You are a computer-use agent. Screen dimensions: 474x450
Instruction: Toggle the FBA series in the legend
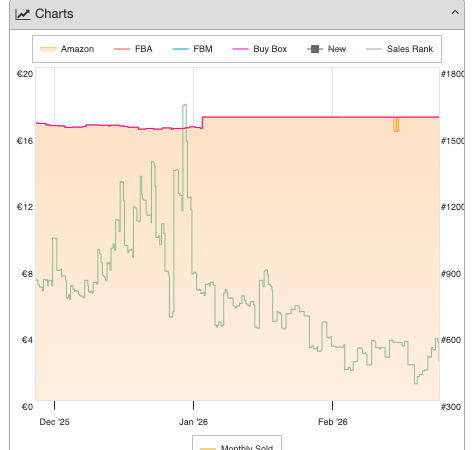[133, 49]
